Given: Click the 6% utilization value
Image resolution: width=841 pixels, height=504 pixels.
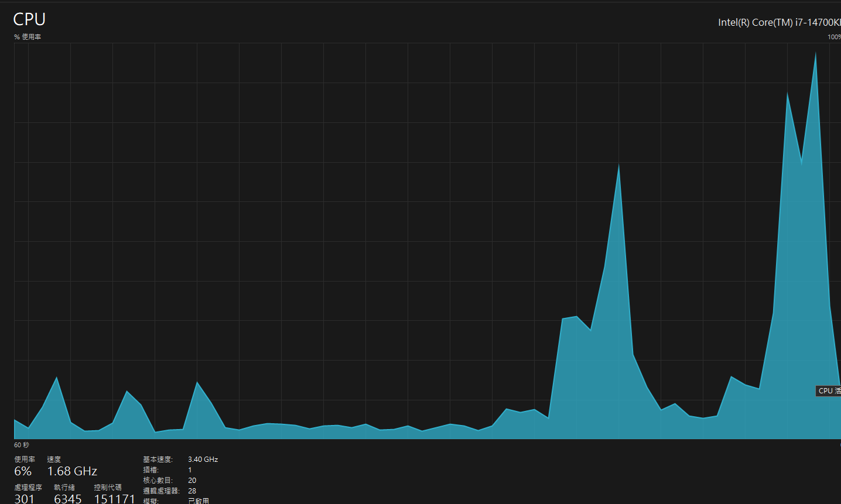Looking at the screenshot, I should click(x=23, y=471).
